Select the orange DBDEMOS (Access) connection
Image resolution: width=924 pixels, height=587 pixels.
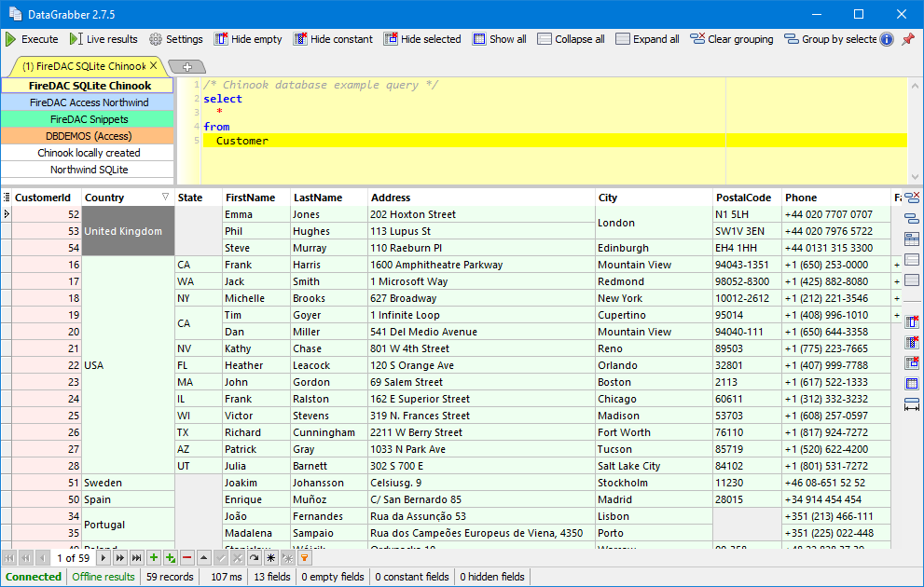[88, 136]
